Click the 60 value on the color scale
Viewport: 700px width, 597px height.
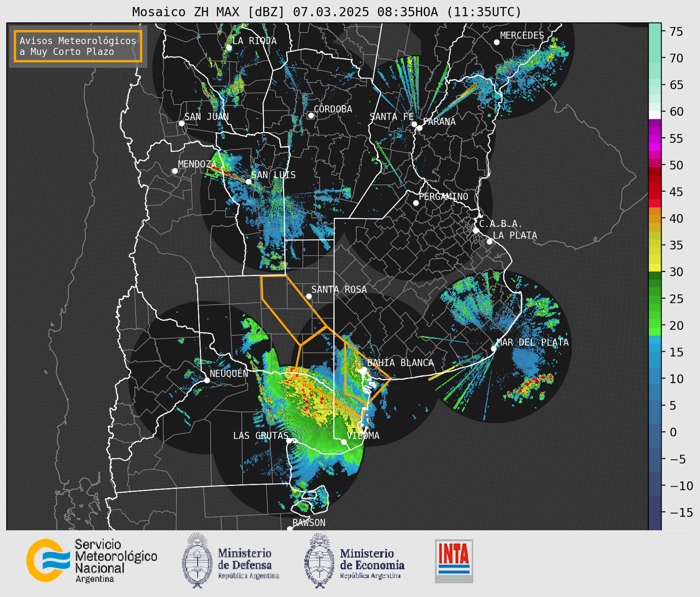click(x=676, y=112)
